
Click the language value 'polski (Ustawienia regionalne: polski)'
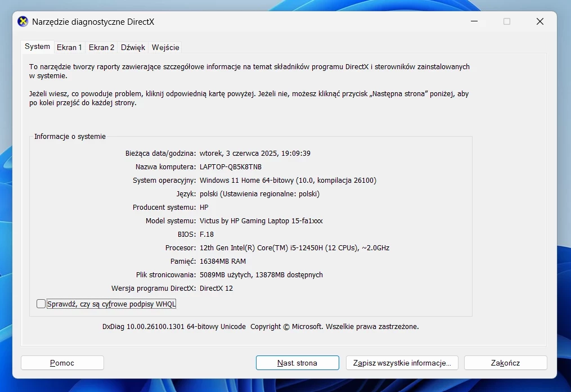[260, 193]
